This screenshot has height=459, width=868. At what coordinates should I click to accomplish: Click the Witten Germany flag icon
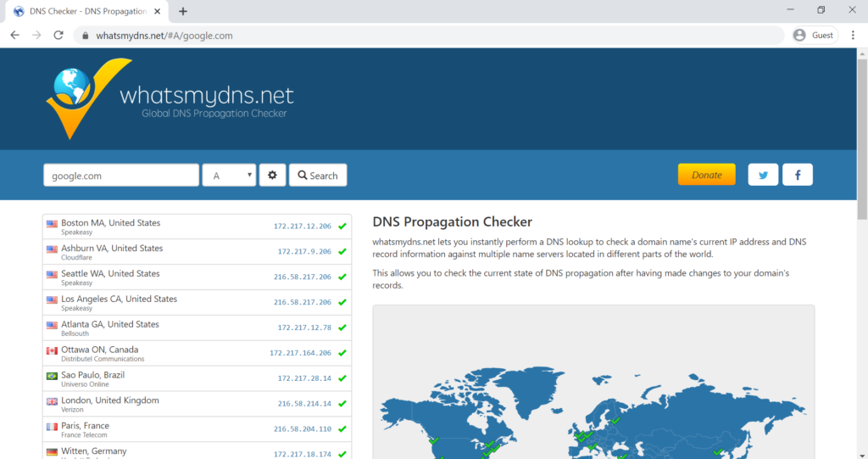[52, 452]
